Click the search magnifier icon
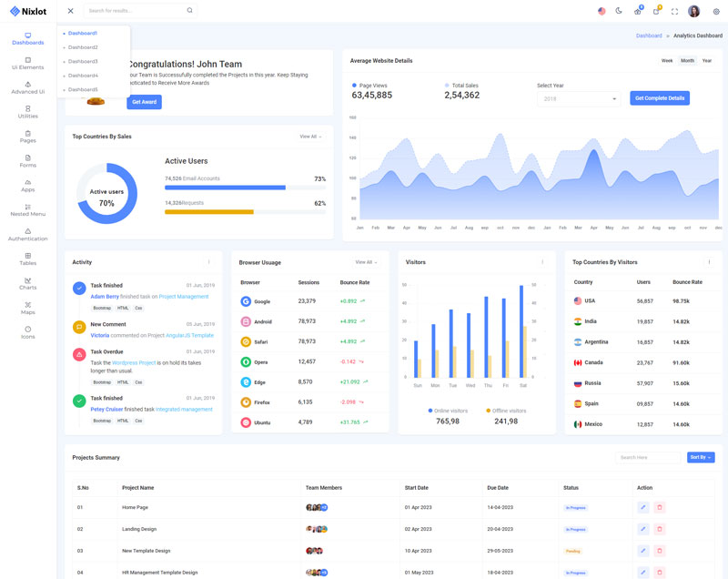Viewport: 728px width, 579px height. pyautogui.click(x=189, y=11)
